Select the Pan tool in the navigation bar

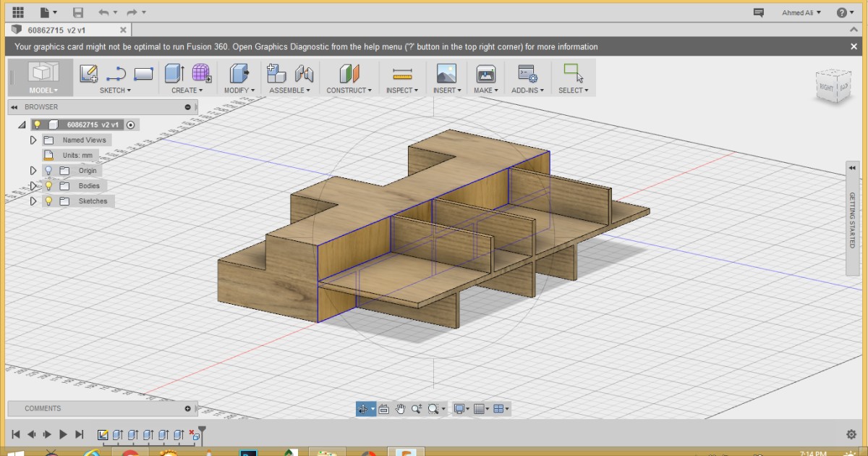click(x=400, y=408)
